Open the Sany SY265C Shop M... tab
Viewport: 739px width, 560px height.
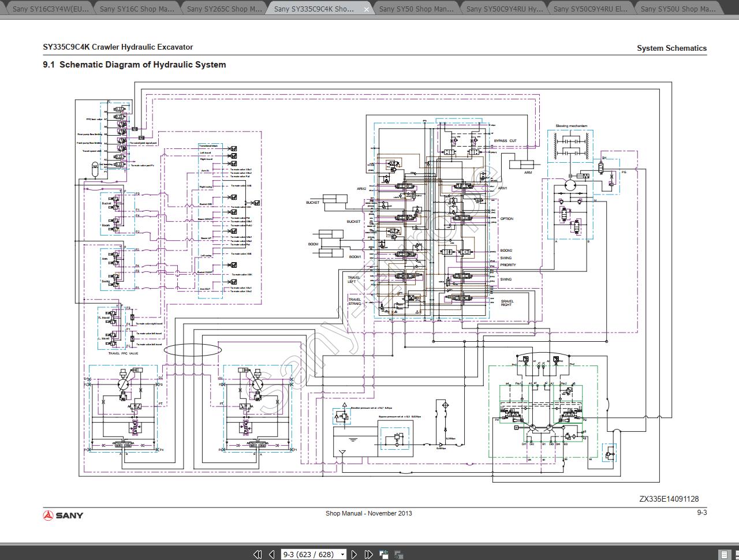pyautogui.click(x=223, y=9)
